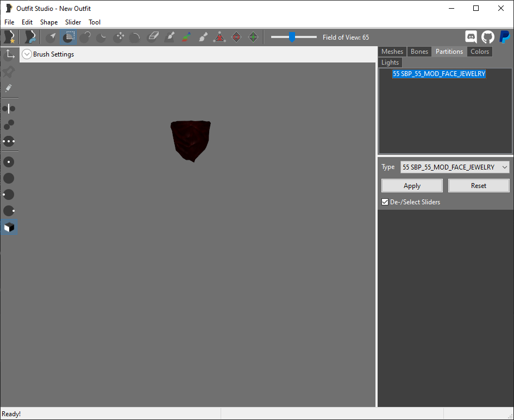514x420 pixels.
Task: Open the Discord link icon
Action: [471, 37]
